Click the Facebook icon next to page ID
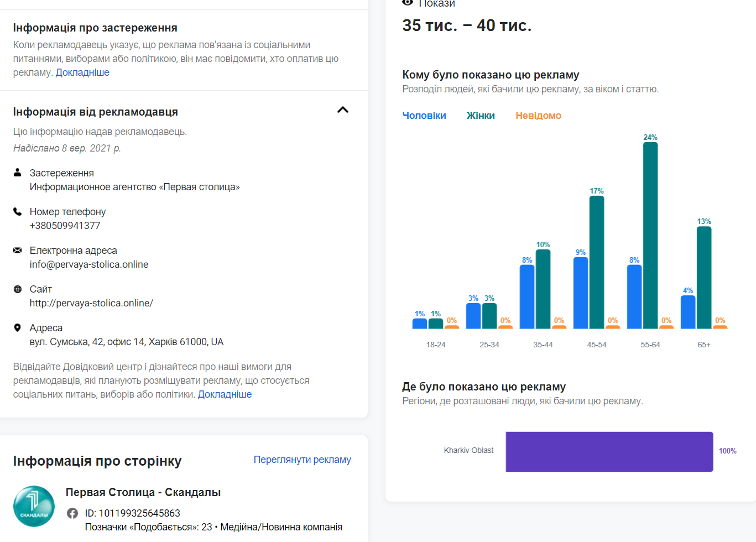This screenshot has width=756, height=542. click(x=72, y=513)
